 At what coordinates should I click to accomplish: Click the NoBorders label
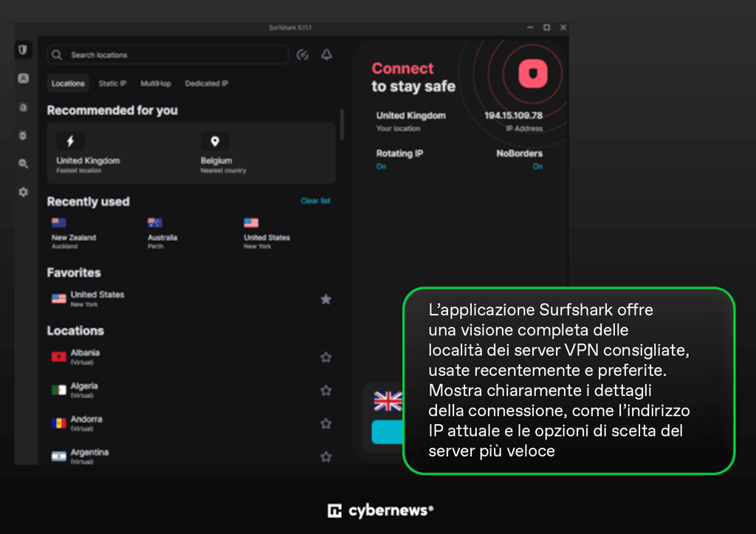click(519, 154)
